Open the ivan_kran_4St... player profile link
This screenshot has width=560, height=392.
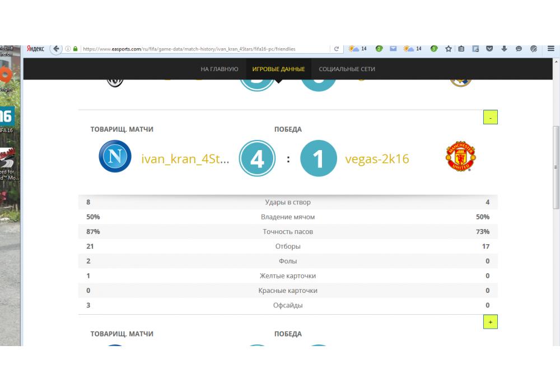click(x=185, y=159)
